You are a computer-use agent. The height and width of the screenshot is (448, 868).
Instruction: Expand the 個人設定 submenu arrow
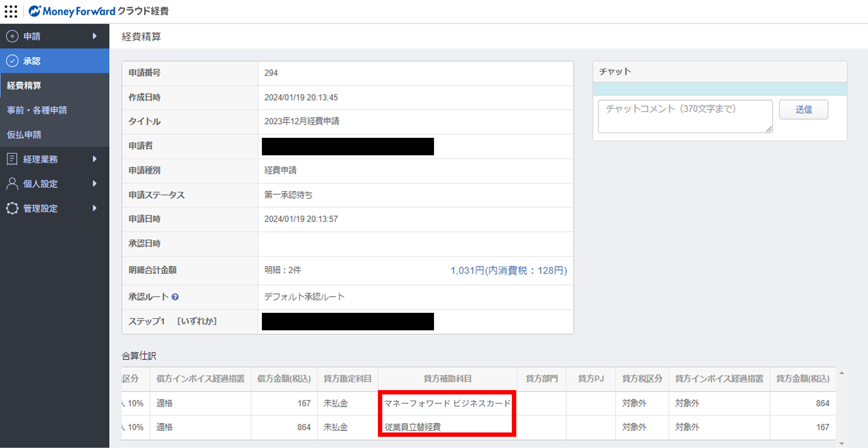tap(95, 184)
